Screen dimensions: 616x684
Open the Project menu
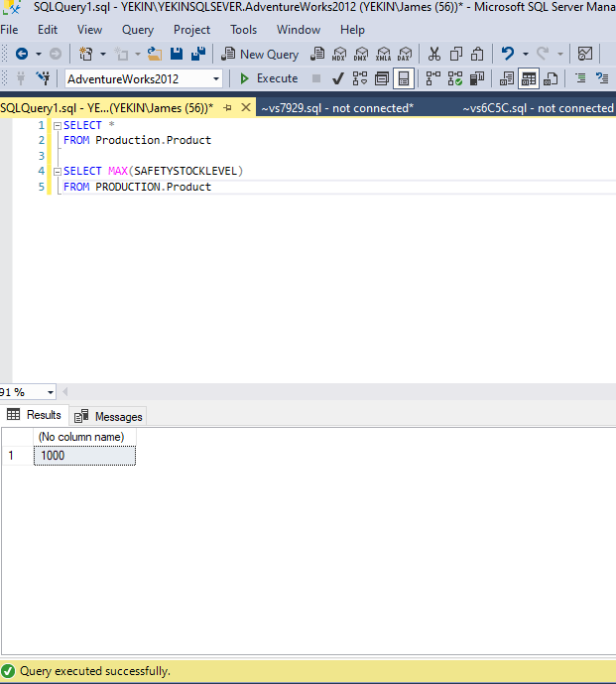191,30
